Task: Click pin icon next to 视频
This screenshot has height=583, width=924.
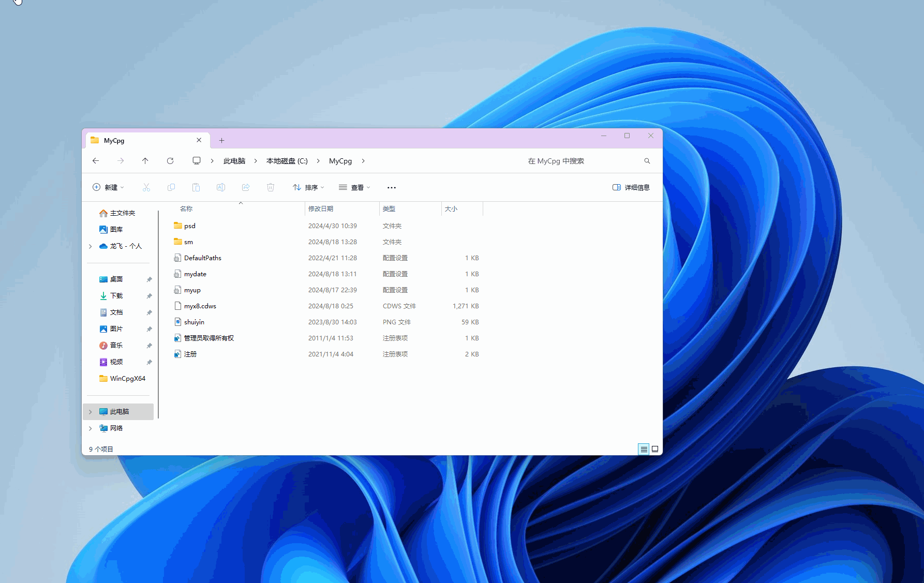Action: tap(149, 362)
